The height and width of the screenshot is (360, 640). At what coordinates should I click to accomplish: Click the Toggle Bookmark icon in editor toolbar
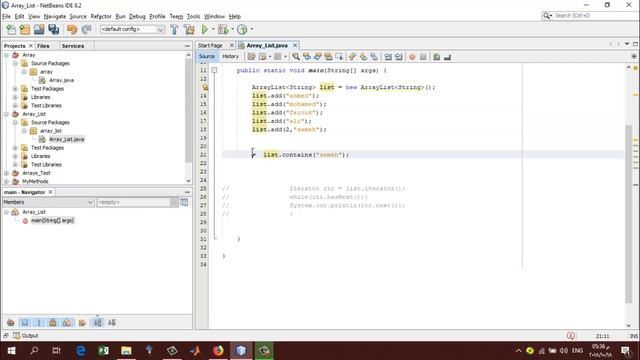[374, 57]
